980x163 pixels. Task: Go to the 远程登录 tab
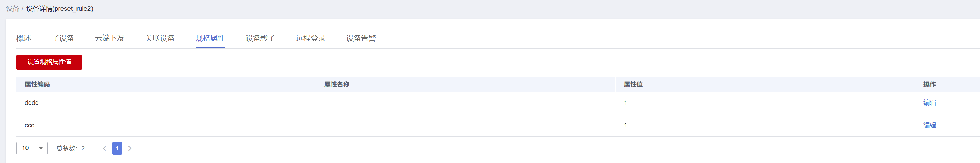pos(310,38)
